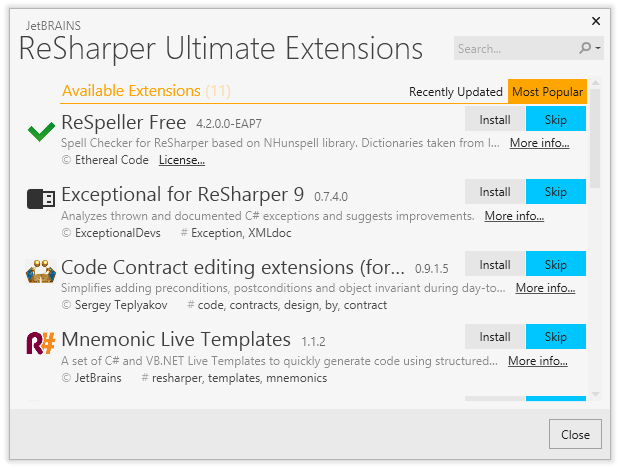
Task: Click the Code Contract extension icon
Action: pos(40,272)
